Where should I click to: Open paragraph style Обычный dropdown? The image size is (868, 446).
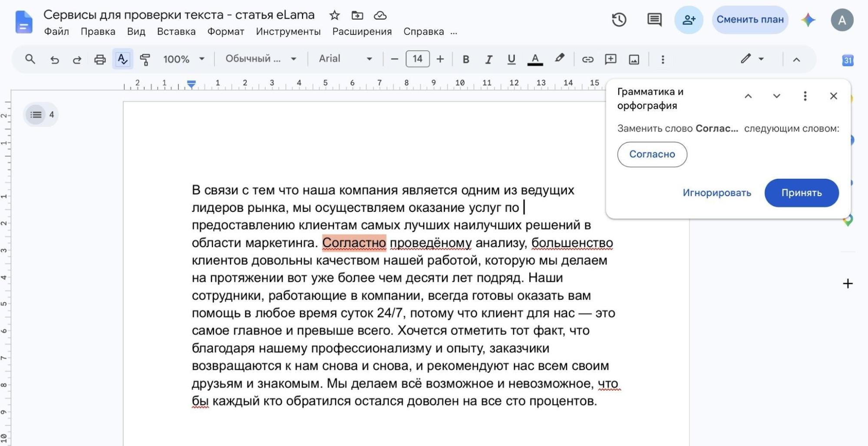click(x=261, y=59)
